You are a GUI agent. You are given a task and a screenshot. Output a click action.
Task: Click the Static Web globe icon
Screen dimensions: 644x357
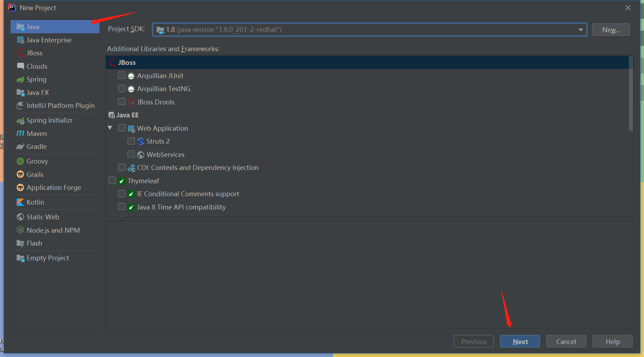[x=20, y=217]
